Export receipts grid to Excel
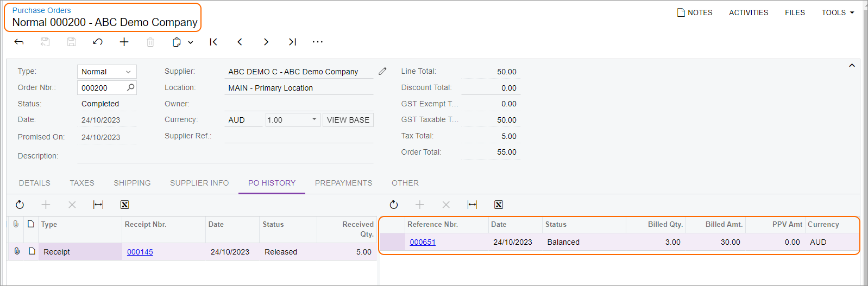868x286 pixels. pos(124,205)
